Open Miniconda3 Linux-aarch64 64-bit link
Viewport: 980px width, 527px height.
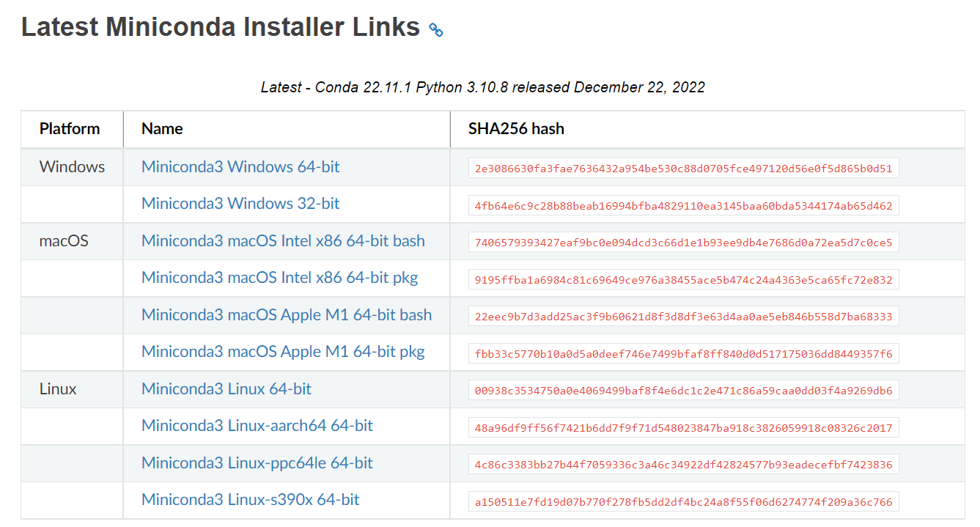[257, 425]
